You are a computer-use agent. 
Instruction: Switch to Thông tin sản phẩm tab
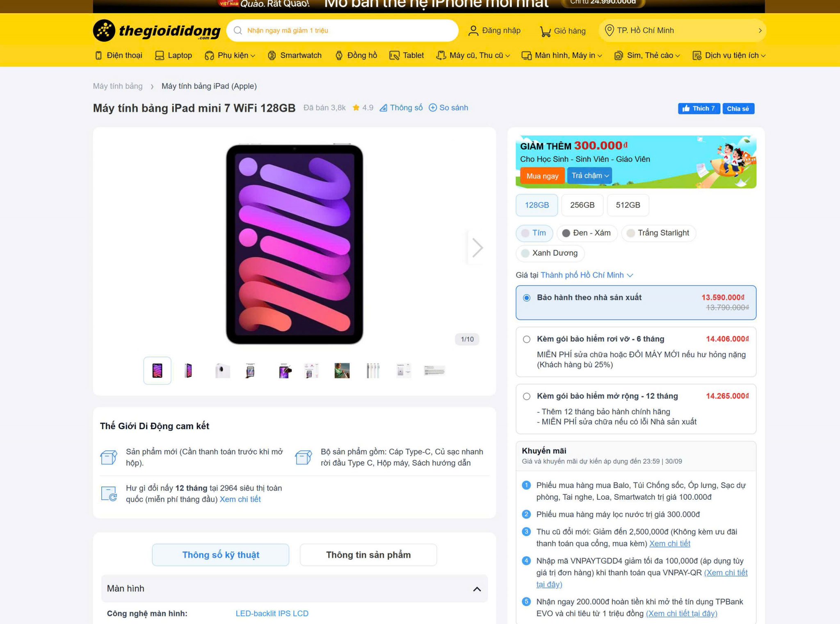click(x=368, y=555)
